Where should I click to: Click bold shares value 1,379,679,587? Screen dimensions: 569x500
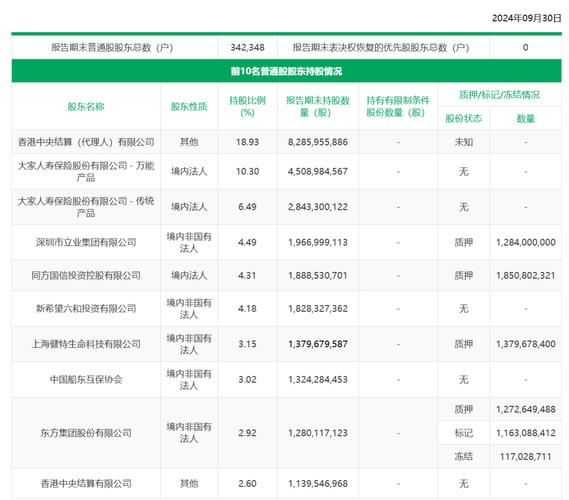318,344
